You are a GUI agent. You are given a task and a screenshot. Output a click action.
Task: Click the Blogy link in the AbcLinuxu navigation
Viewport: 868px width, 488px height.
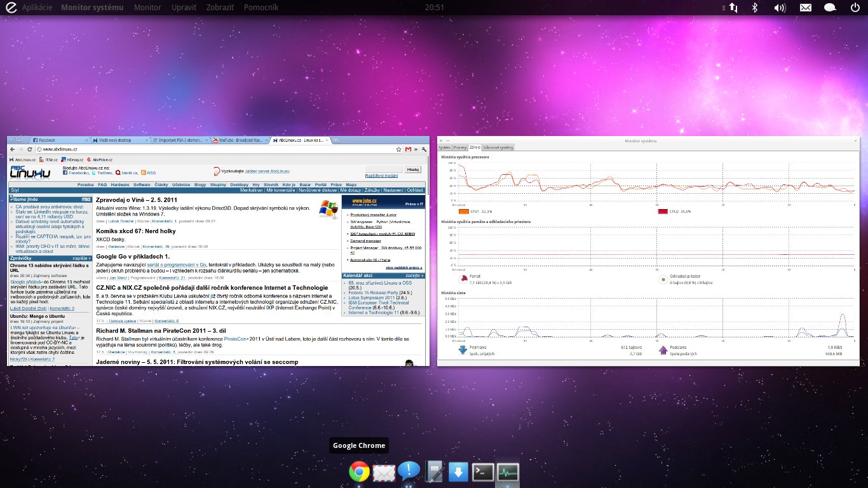click(x=200, y=184)
